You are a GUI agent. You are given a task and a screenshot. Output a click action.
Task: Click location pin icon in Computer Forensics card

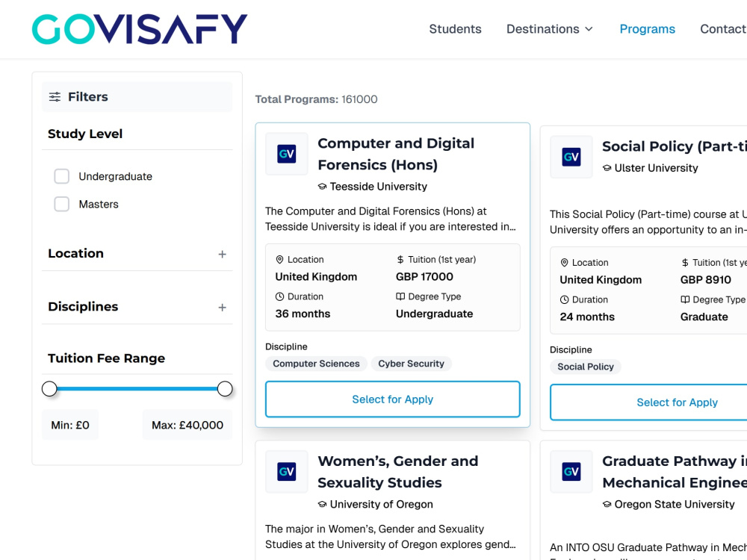pos(279,260)
